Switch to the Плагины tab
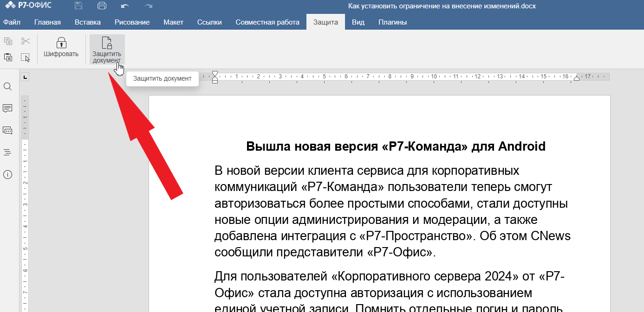 pyautogui.click(x=393, y=22)
